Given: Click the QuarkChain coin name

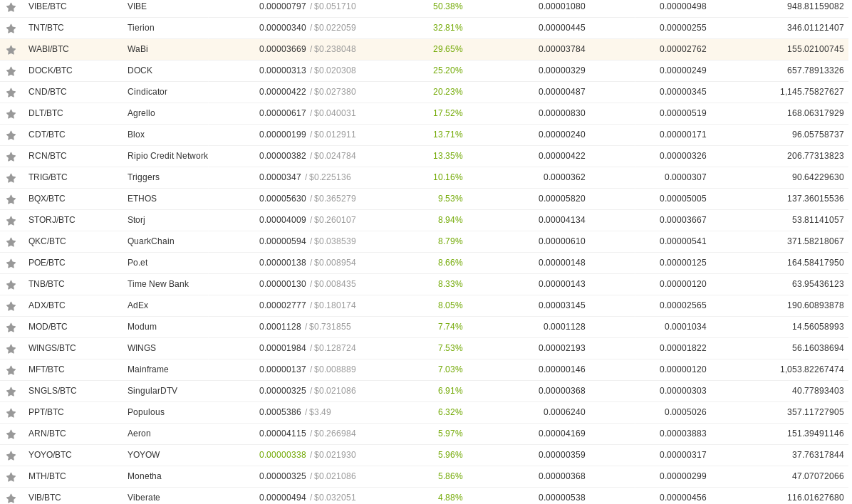Looking at the screenshot, I should (x=150, y=241).
